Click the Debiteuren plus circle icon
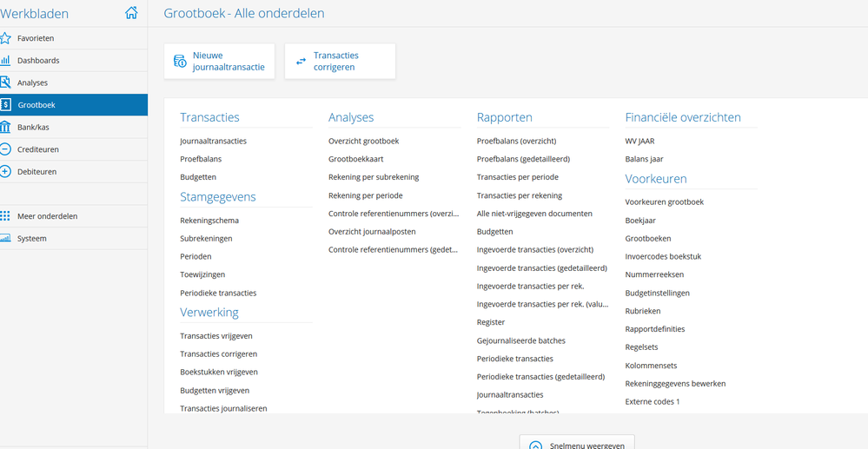The image size is (868, 449). point(6,172)
